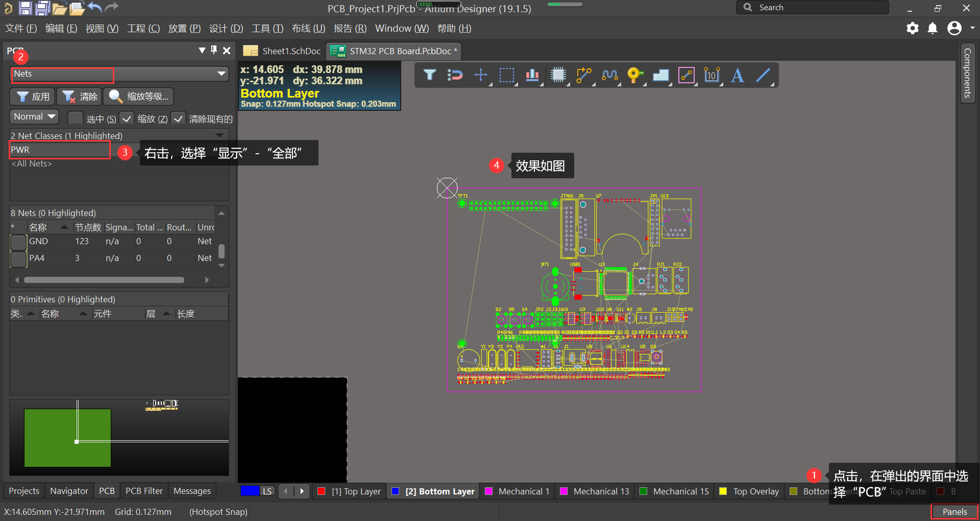Click the Redo arrow icon
The width and height of the screenshot is (980, 521).
[111, 7]
